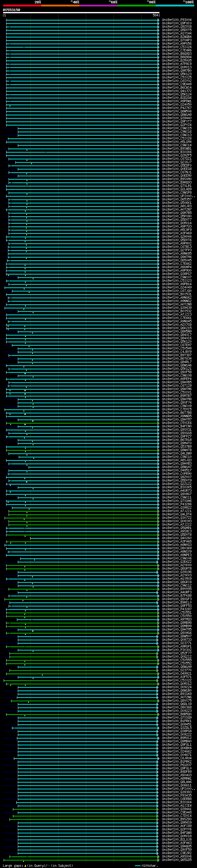Open the UniRef100_P30302 hit label
The image size is (197, 868).
177,650
